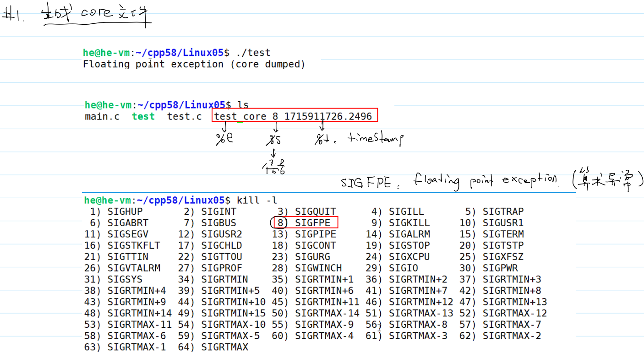
Task: Click the "ls" command text
Action: (243, 105)
